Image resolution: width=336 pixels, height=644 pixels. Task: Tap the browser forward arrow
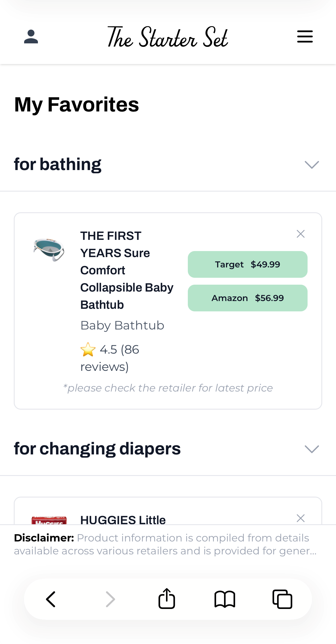click(x=110, y=599)
